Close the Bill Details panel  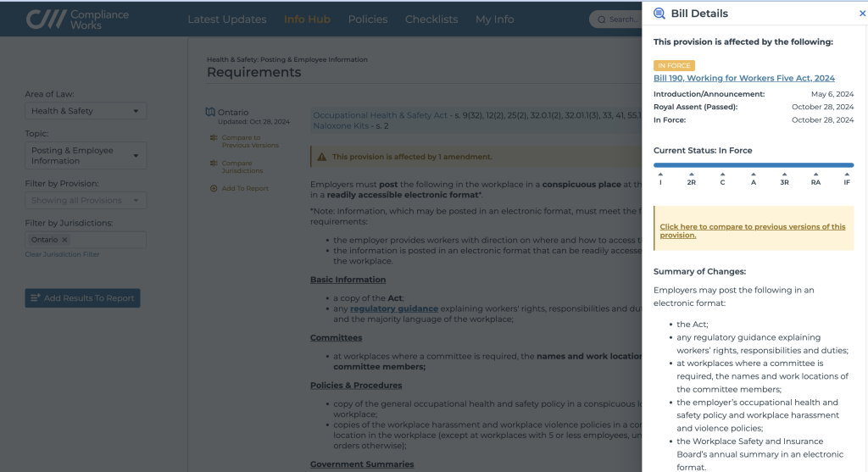862,14
